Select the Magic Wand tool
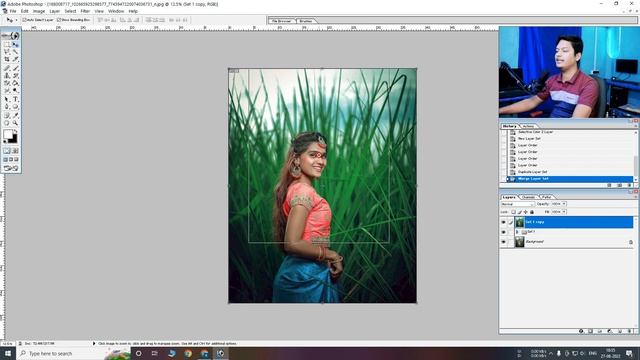The width and height of the screenshot is (640, 360). (15, 52)
